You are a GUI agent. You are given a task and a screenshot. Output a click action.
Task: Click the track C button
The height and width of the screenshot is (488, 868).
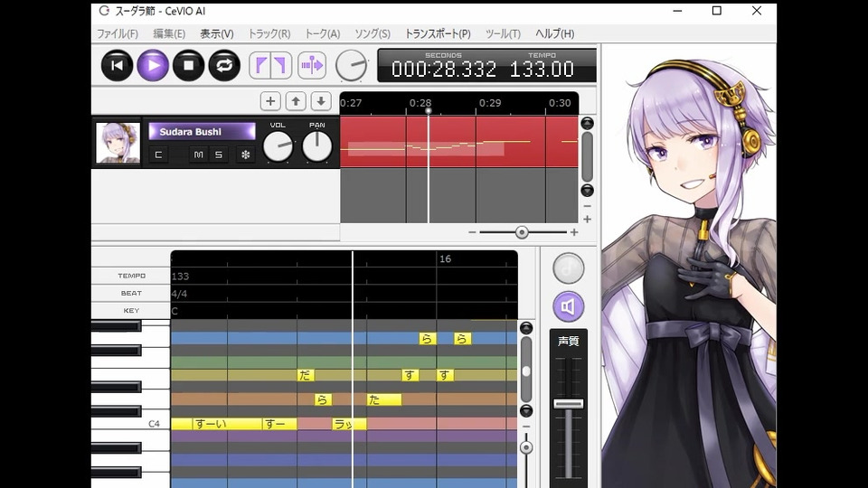click(x=158, y=155)
